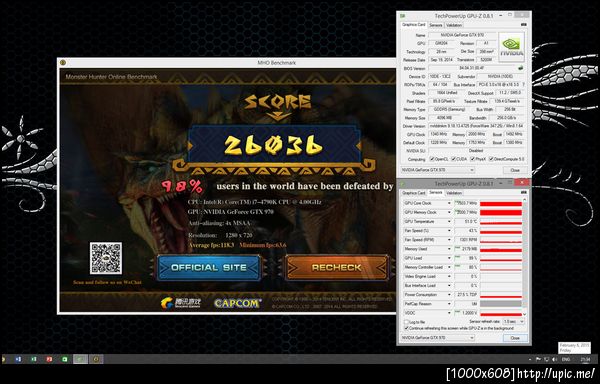
Task: Toggle the OpenCL checkbox
Action: 432,159
